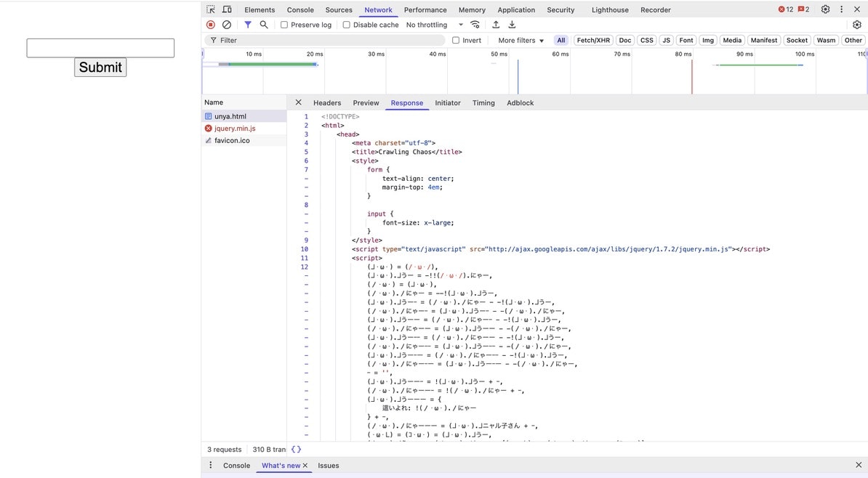The width and height of the screenshot is (868, 478).
Task: Open Network panel settings gear
Action: click(857, 25)
